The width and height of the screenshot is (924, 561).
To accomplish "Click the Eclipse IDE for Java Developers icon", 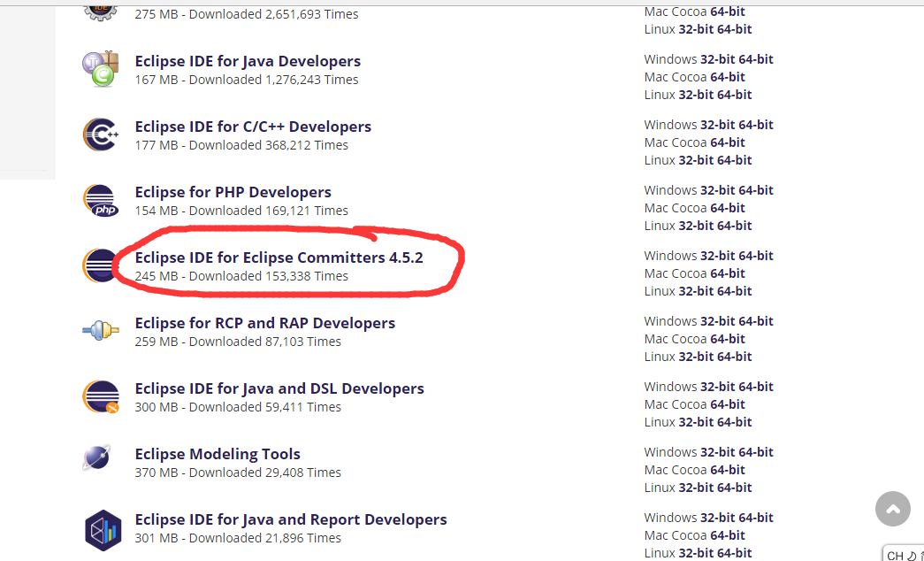I will click(101, 69).
